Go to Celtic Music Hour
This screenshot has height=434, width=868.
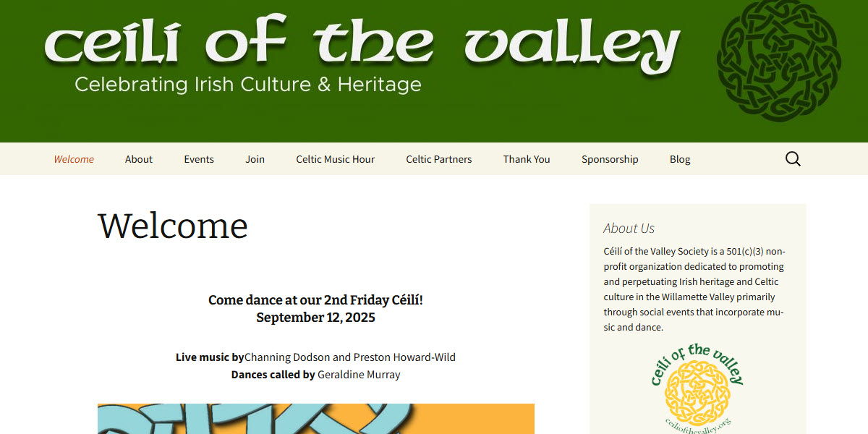(x=335, y=158)
